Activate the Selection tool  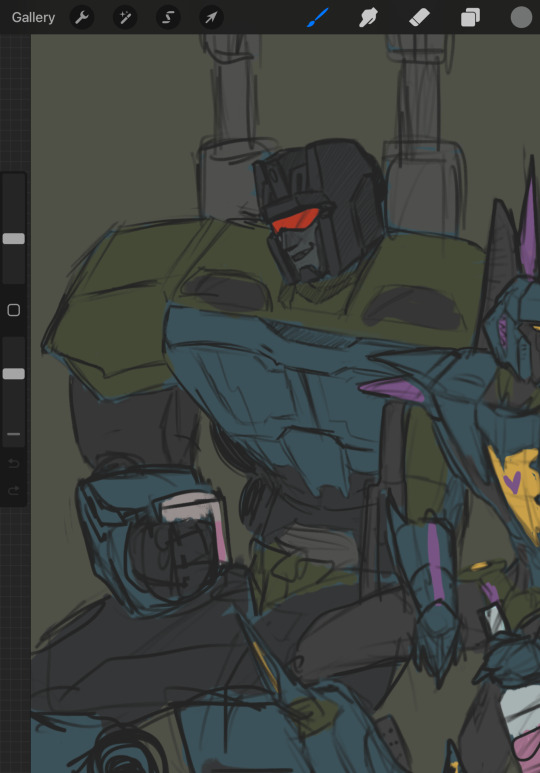168,17
